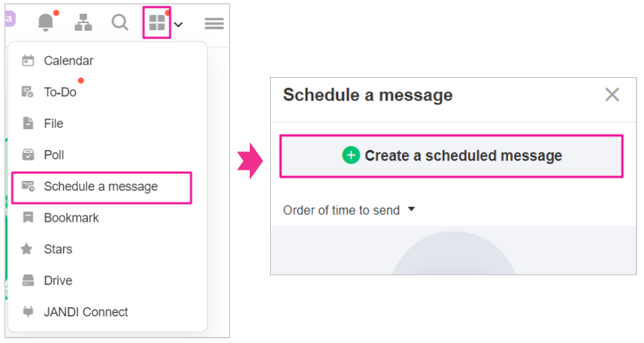Click the JANDI Connect plug icon
644x343 pixels.
[27, 311]
